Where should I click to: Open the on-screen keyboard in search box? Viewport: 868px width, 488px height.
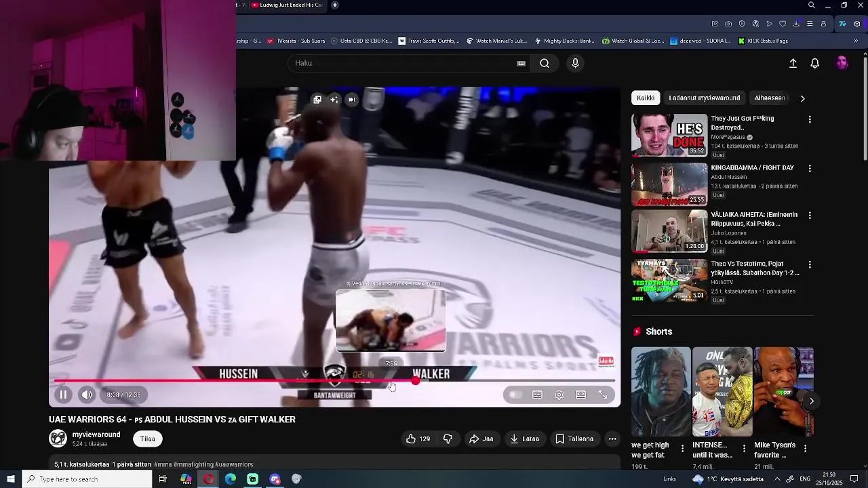[x=521, y=63]
